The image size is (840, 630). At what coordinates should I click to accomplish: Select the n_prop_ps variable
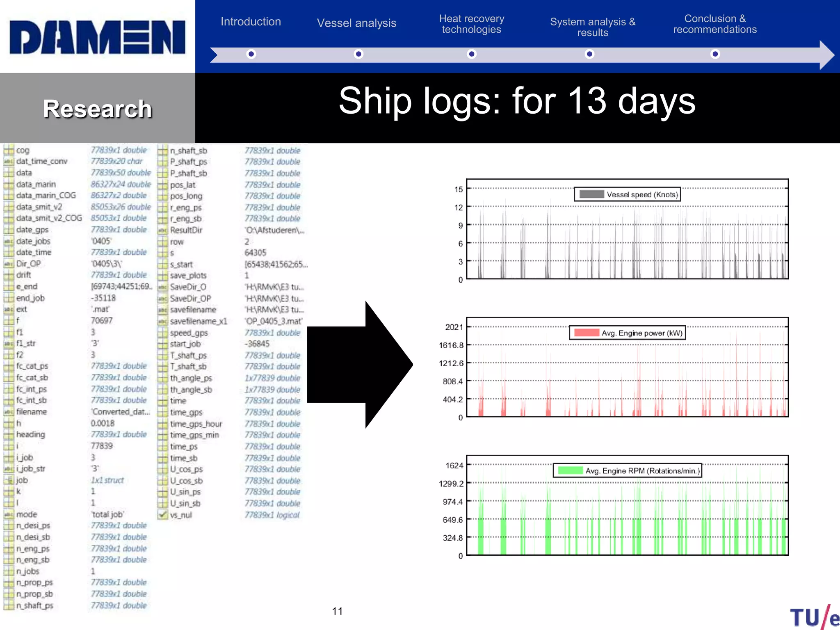pos(34,582)
